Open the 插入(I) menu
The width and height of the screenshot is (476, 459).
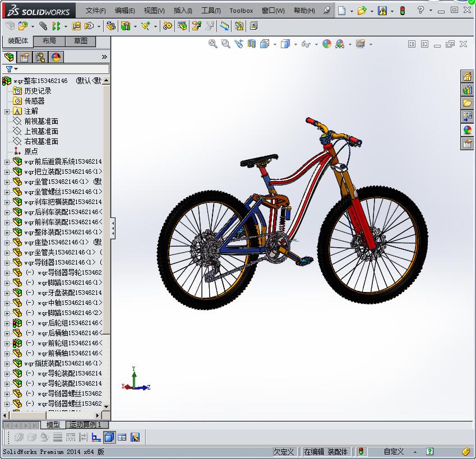click(x=183, y=11)
